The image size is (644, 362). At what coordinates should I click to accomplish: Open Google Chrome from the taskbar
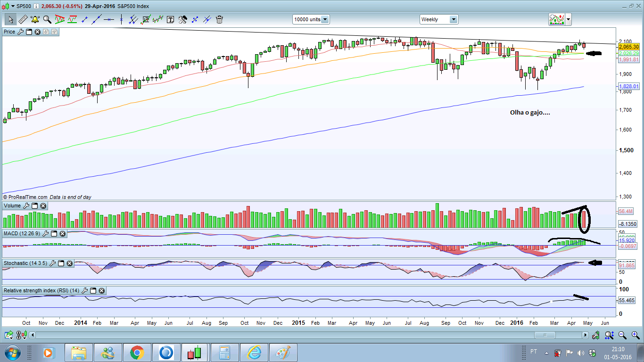[137, 352]
